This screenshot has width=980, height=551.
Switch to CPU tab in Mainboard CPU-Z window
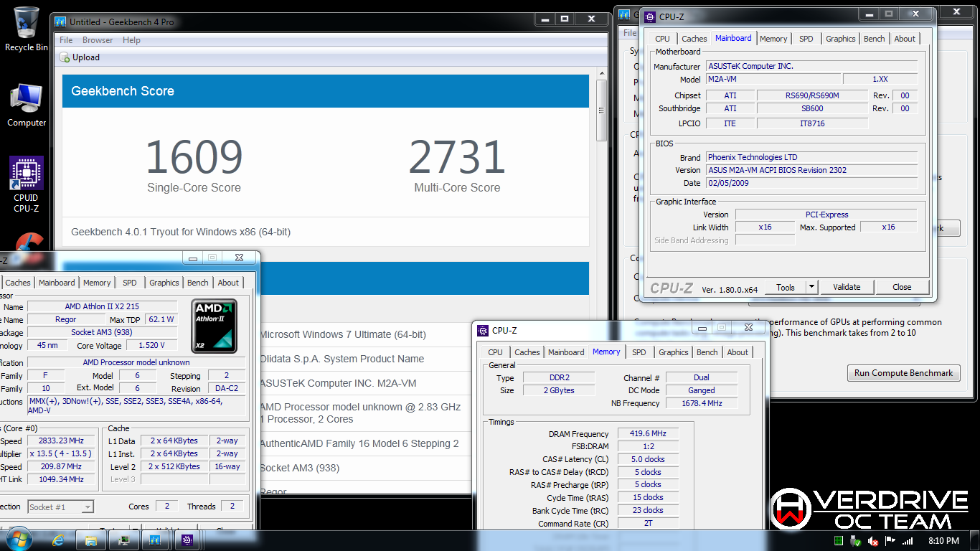tap(662, 39)
